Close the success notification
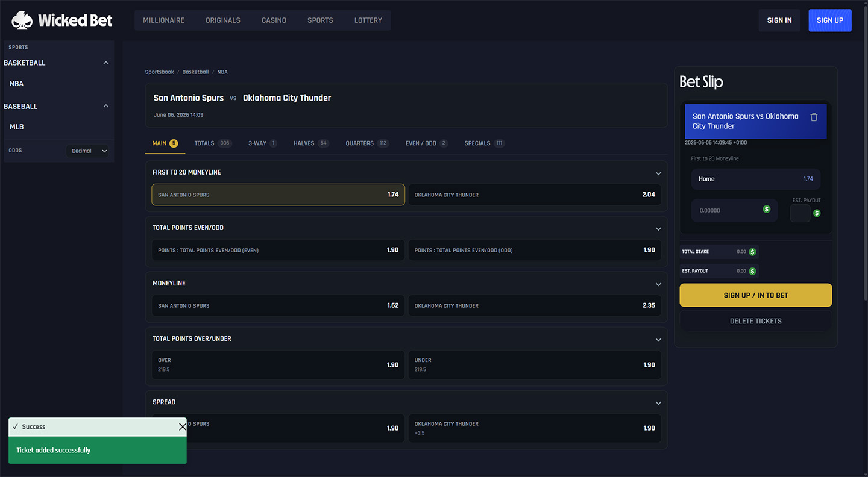This screenshot has width=868, height=477. [x=183, y=426]
